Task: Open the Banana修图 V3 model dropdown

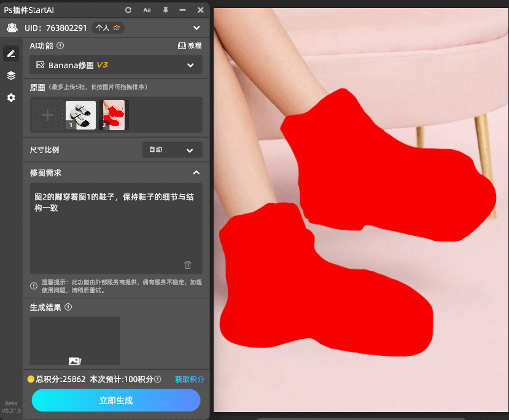Action: pyautogui.click(x=115, y=64)
